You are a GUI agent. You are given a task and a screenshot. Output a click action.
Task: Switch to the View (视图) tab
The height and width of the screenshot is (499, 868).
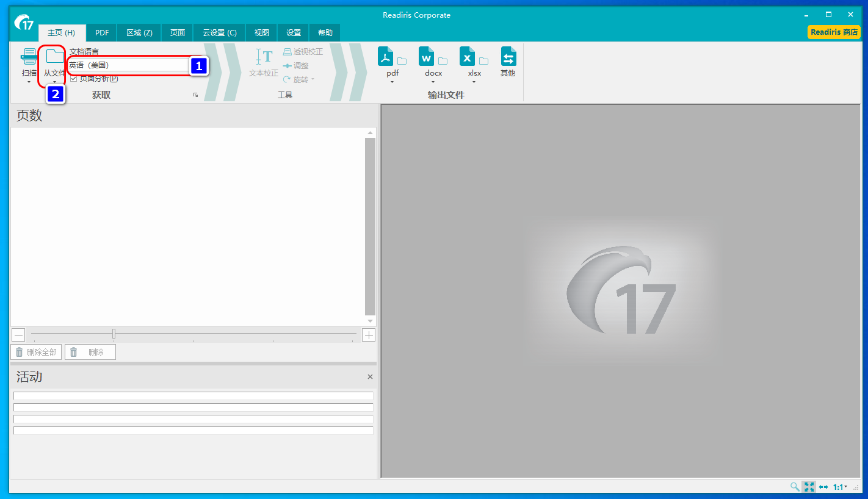261,33
